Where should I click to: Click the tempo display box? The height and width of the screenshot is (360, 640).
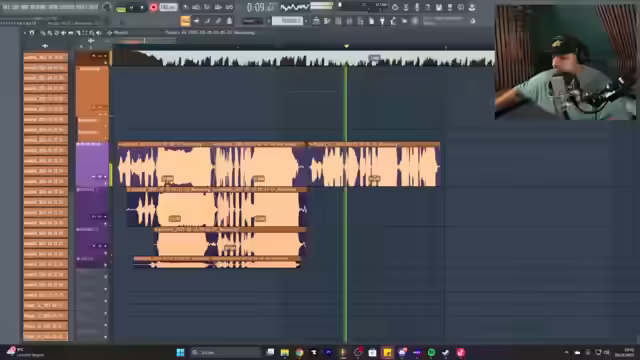(168, 7)
